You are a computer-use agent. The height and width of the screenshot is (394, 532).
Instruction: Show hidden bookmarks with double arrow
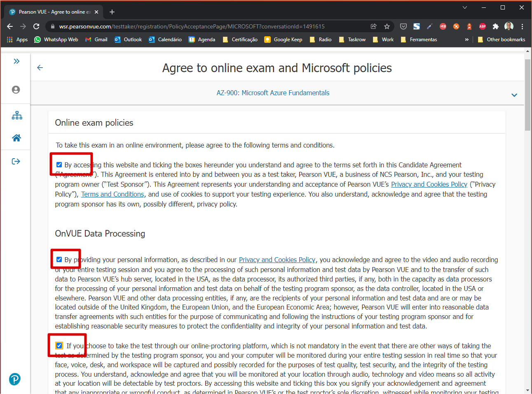(466, 40)
